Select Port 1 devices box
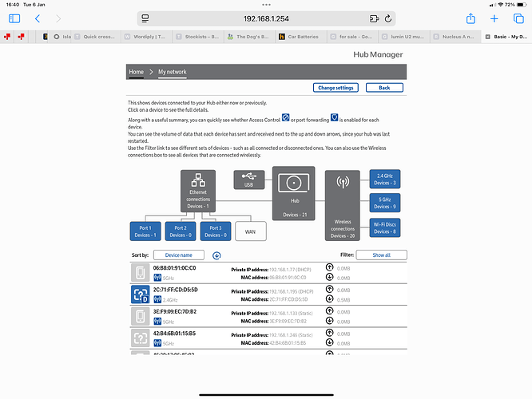This screenshot has height=399, width=532. pyautogui.click(x=145, y=231)
